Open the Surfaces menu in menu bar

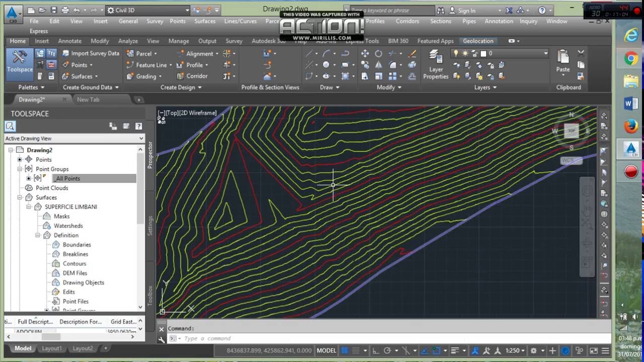(205, 21)
